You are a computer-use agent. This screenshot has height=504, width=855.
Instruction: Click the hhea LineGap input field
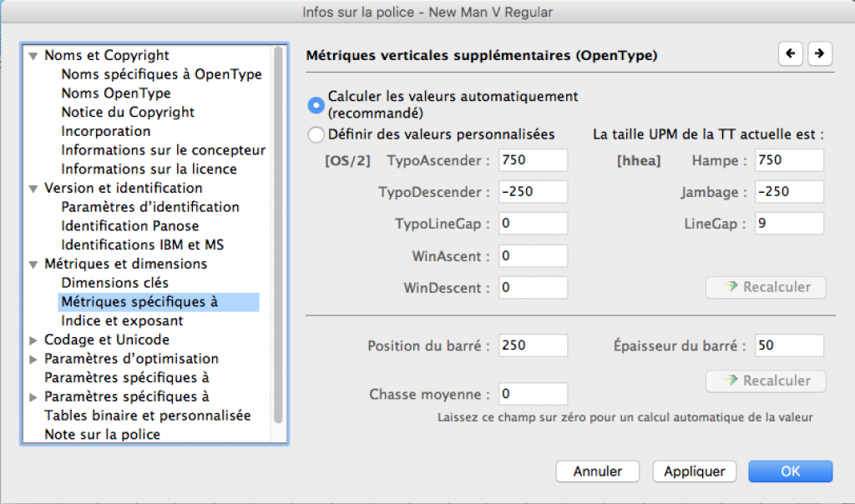[x=788, y=224]
